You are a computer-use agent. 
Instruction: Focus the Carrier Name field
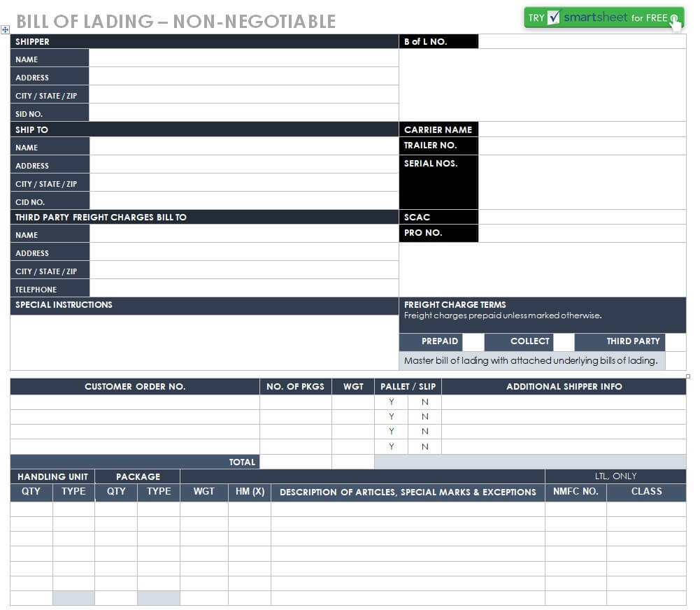[x=582, y=129]
